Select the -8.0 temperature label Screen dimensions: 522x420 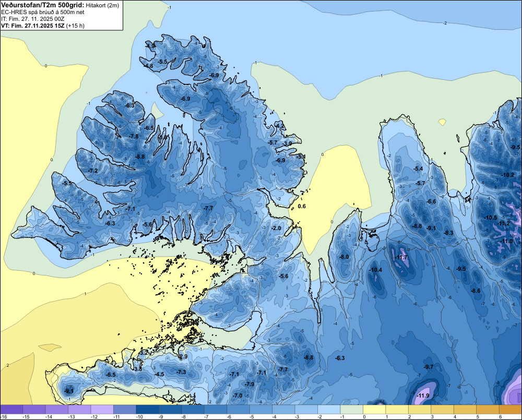pyautogui.click(x=344, y=257)
